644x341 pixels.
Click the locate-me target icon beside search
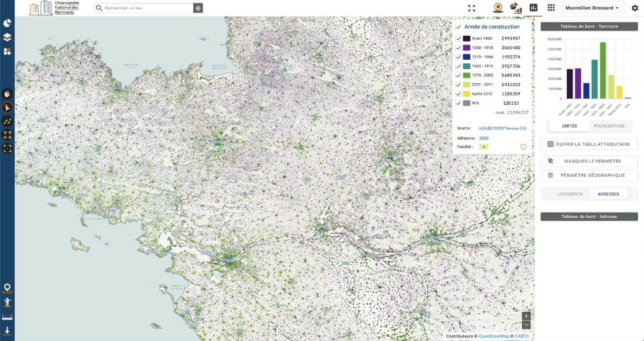[198, 8]
